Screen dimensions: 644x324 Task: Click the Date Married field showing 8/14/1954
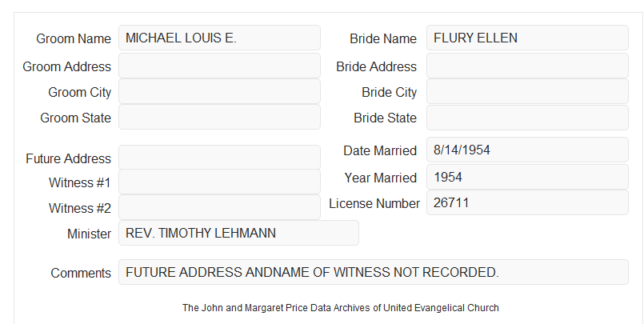click(x=527, y=150)
